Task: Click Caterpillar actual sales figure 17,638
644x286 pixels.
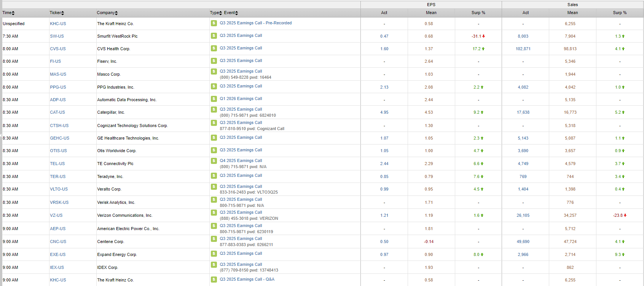Action: click(523, 113)
